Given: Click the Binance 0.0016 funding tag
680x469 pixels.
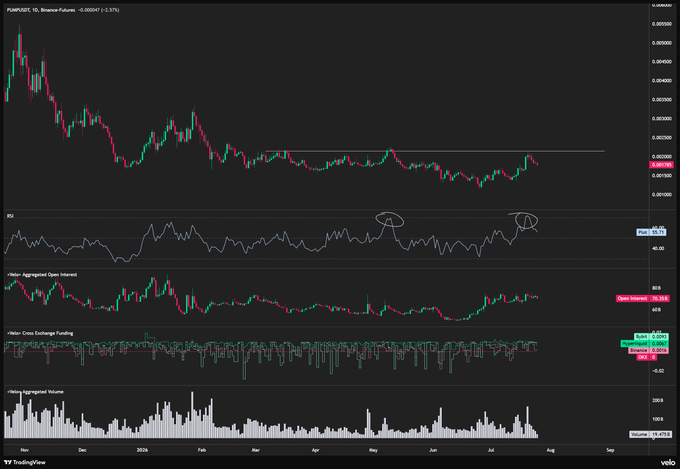Looking at the screenshot, I should [648, 350].
